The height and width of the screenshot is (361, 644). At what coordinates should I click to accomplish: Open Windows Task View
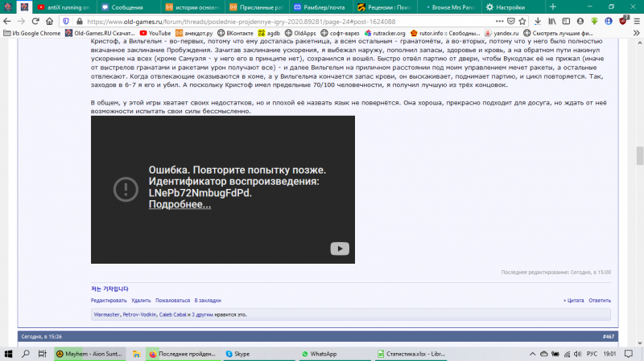[43, 354]
